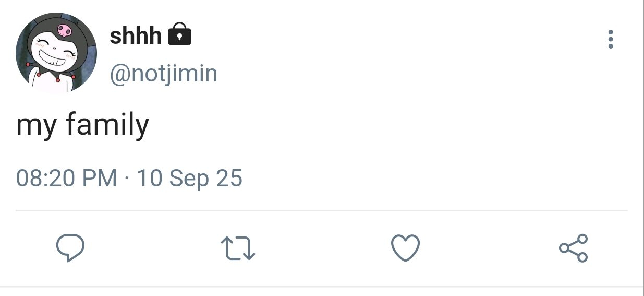
Task: Click the padlock icon beside shhh
Action: click(180, 34)
